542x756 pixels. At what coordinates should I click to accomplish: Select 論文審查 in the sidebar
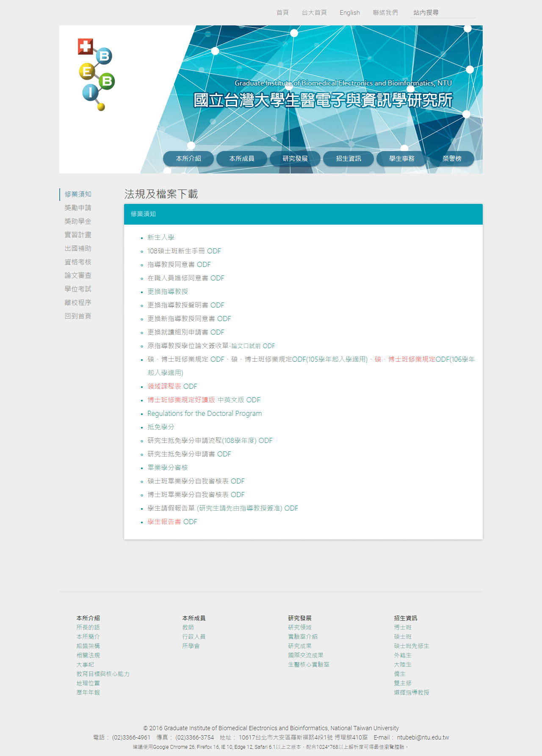point(78,275)
